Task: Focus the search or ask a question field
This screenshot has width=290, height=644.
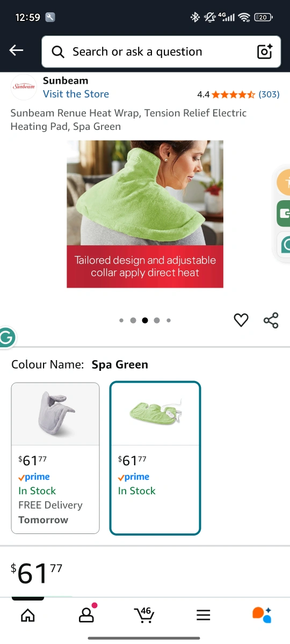Action: (161, 52)
